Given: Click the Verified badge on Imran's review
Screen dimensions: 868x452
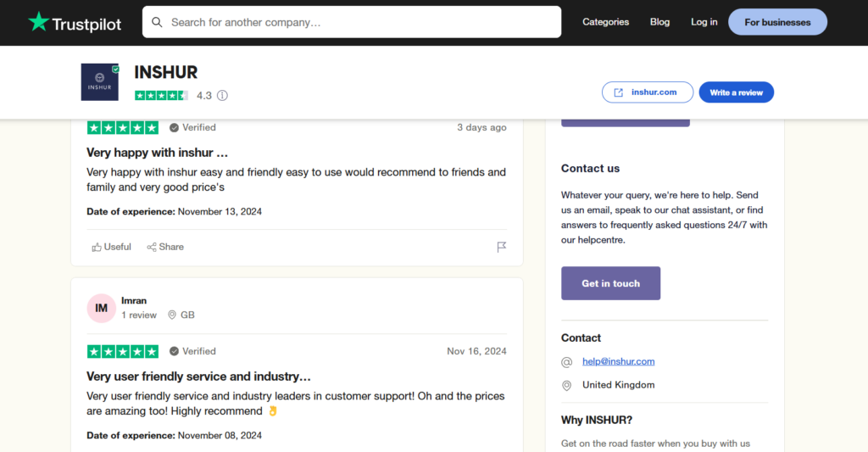Looking at the screenshot, I should (x=192, y=351).
